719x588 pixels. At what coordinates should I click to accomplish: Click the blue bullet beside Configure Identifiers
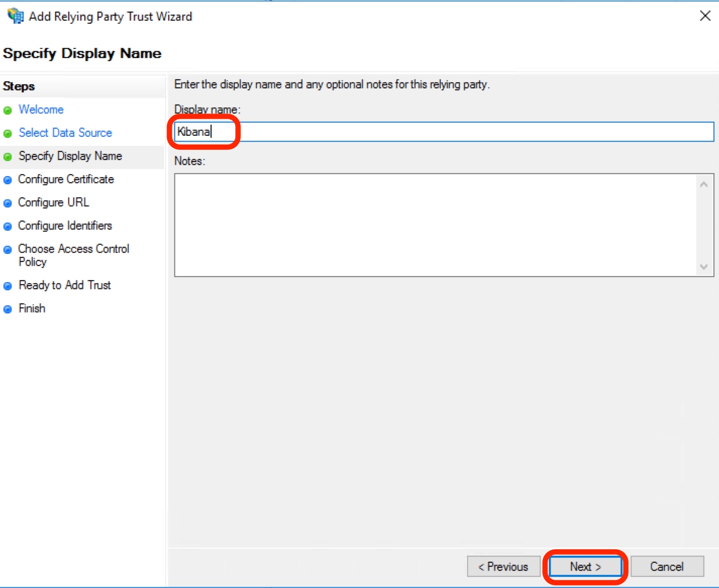pyautogui.click(x=8, y=227)
